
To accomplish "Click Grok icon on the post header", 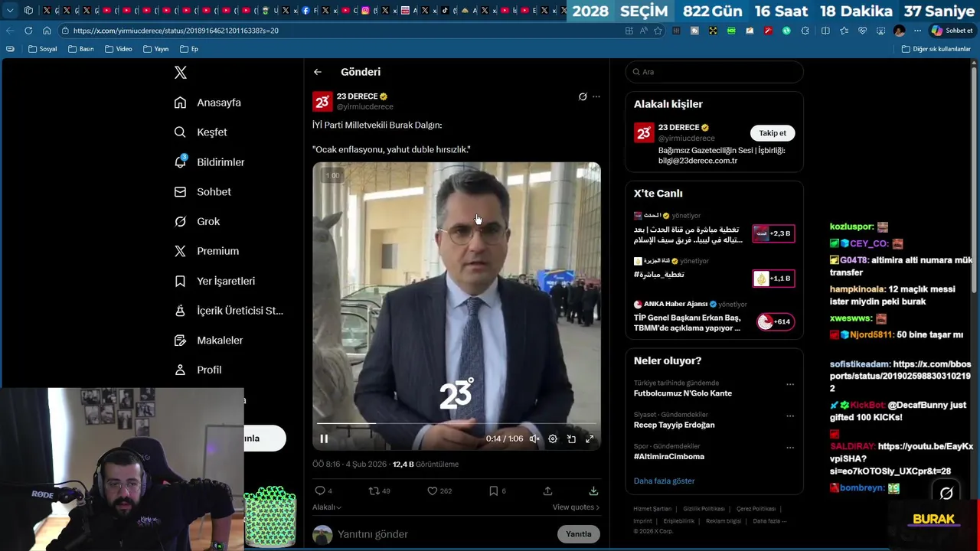I will click(583, 96).
